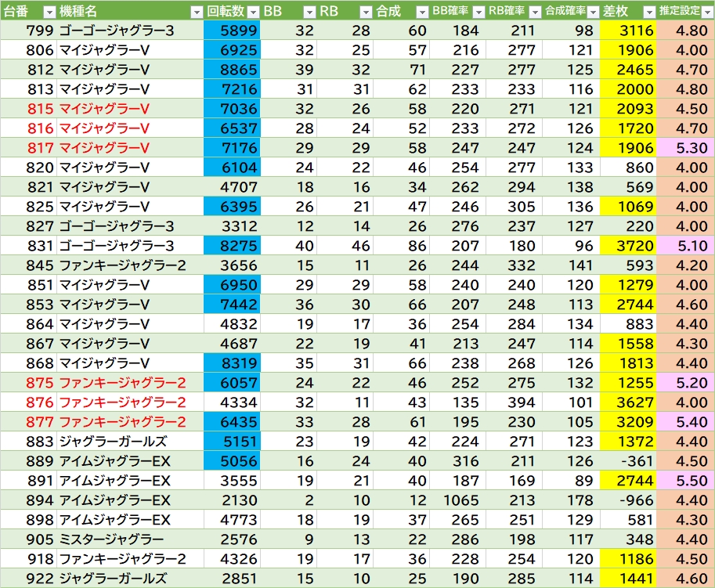This screenshot has width=715, height=588.
Task: Select pink setting cell 5.20
Action: [685, 384]
